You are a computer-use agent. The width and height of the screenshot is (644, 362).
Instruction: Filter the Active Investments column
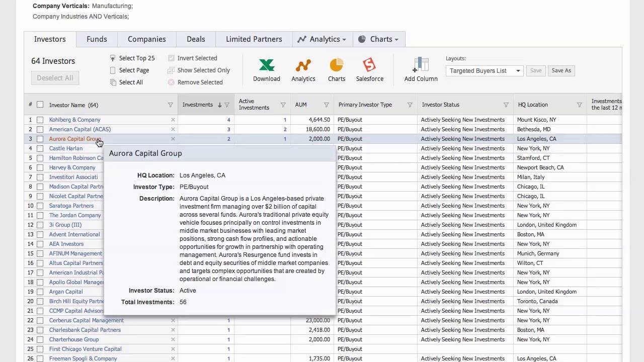pyautogui.click(x=283, y=105)
